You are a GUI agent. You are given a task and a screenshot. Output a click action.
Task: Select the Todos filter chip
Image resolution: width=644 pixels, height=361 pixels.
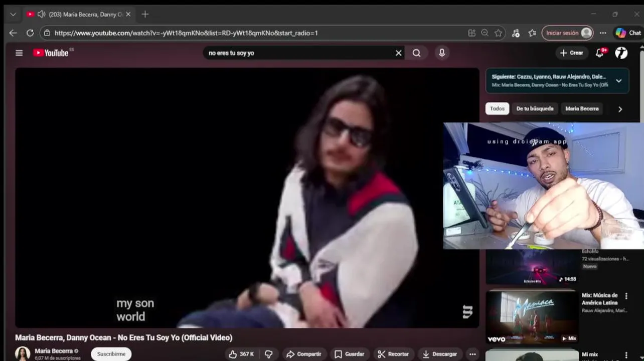(x=497, y=109)
